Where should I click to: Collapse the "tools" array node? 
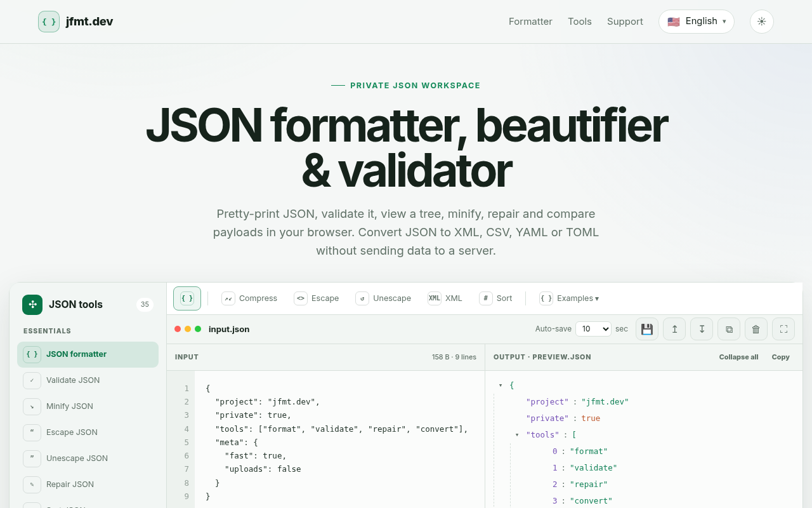tap(517, 435)
